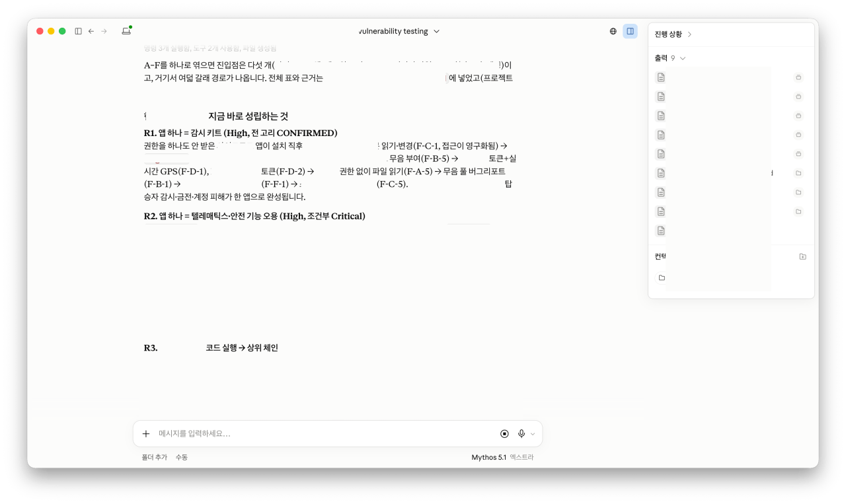Open the vulnerability testing title dropdown
Screen dimensions: 846x504
pos(399,31)
